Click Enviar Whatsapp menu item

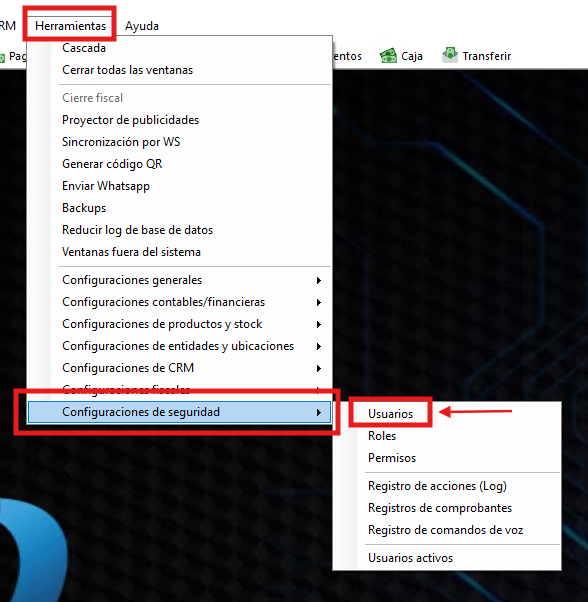106,186
